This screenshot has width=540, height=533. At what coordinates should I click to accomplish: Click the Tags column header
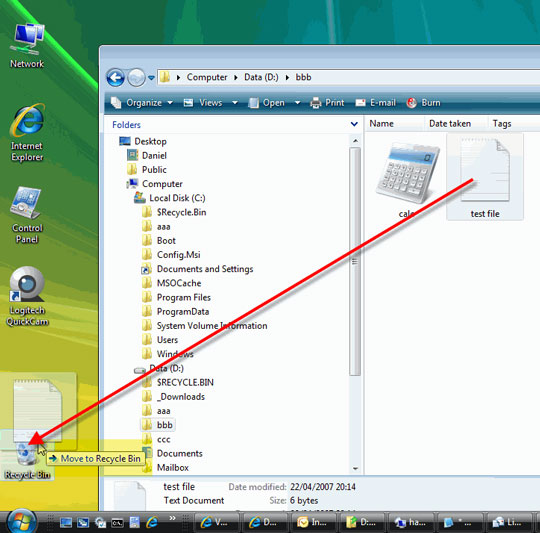coord(502,124)
